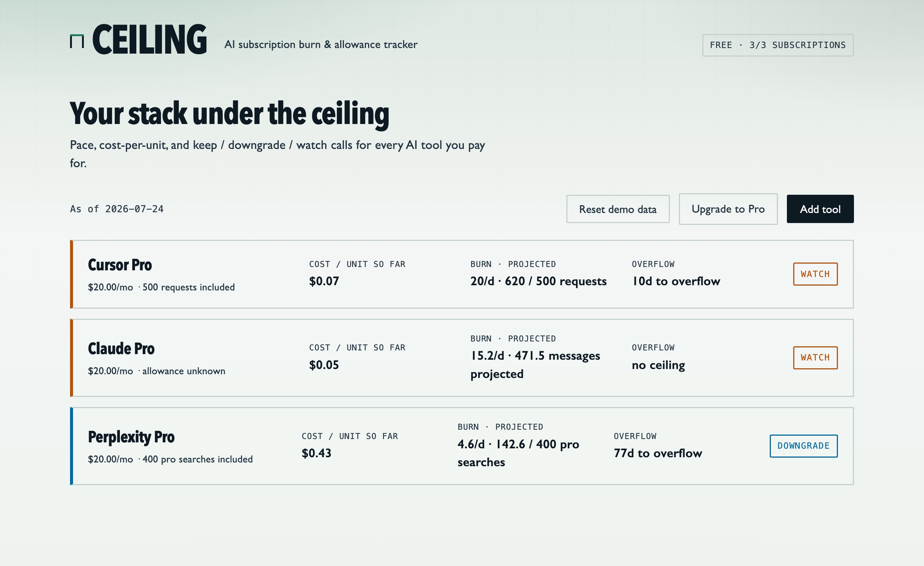This screenshot has height=566, width=924.
Task: Click '10d to overflow' value
Action: point(676,281)
